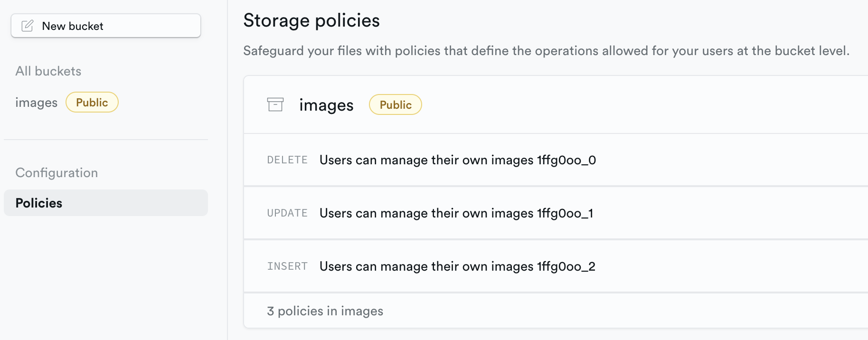Open the DELETE policy row 1ffg0oo_0
This screenshot has height=340, width=868.
[556, 160]
